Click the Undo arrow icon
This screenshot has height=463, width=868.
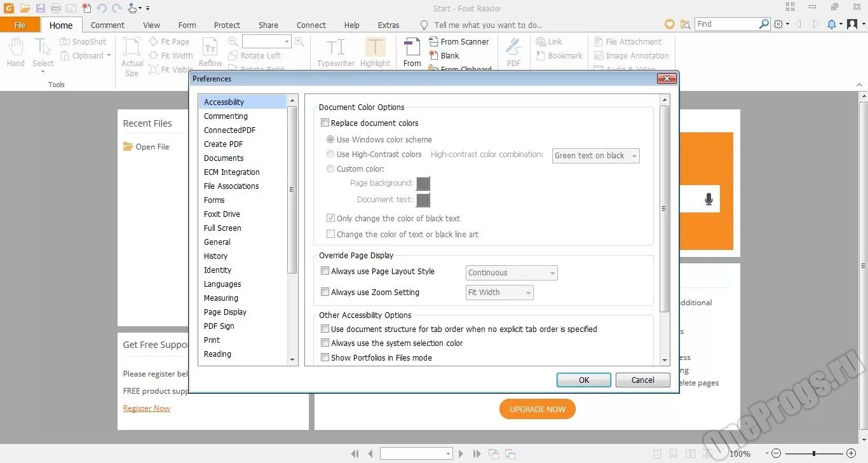pyautogui.click(x=102, y=8)
